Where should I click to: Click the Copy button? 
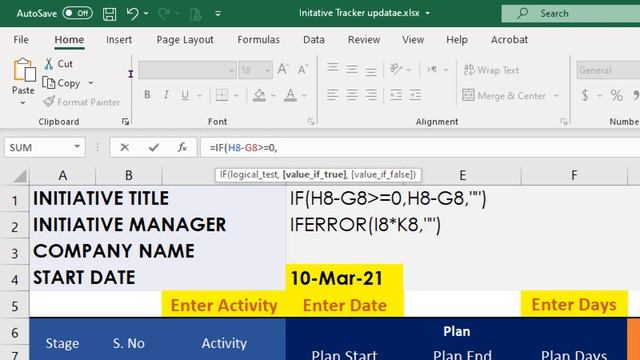(62, 83)
